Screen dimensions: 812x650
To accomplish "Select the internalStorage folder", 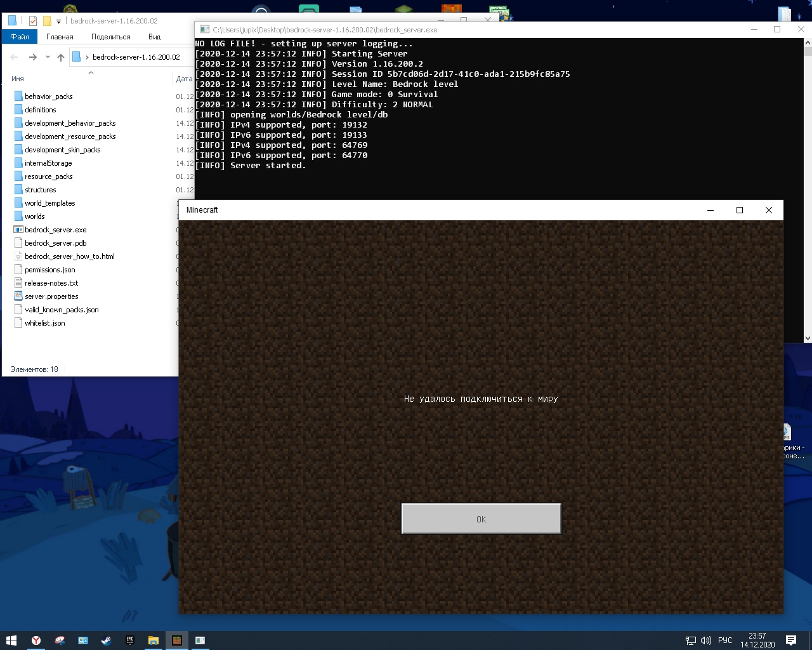I will pyautogui.click(x=48, y=163).
